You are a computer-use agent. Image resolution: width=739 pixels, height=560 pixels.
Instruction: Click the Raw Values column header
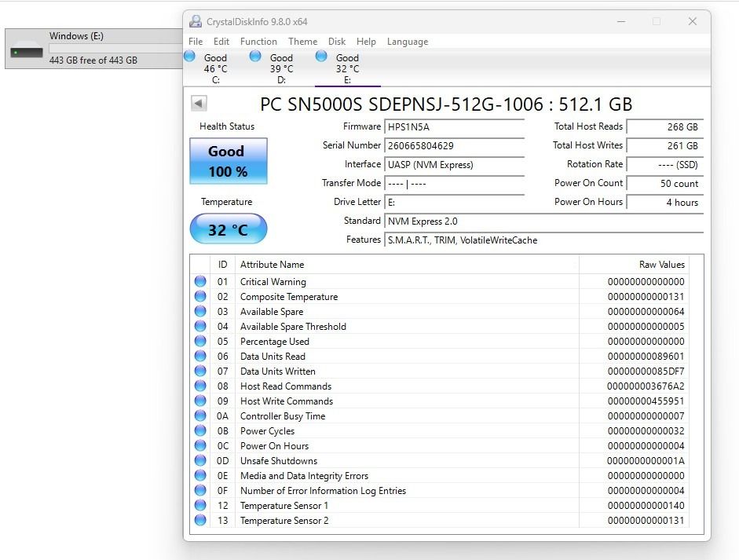[634, 265]
